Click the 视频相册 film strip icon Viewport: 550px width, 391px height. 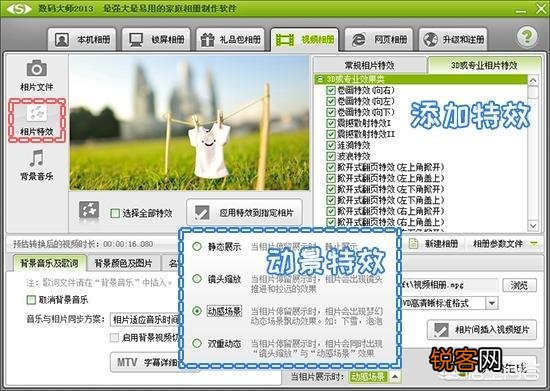tap(285, 40)
